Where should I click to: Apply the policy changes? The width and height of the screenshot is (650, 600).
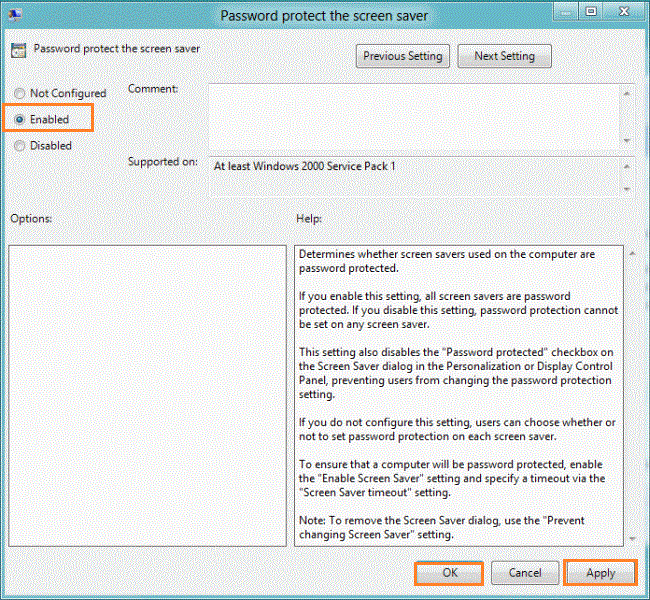point(600,573)
